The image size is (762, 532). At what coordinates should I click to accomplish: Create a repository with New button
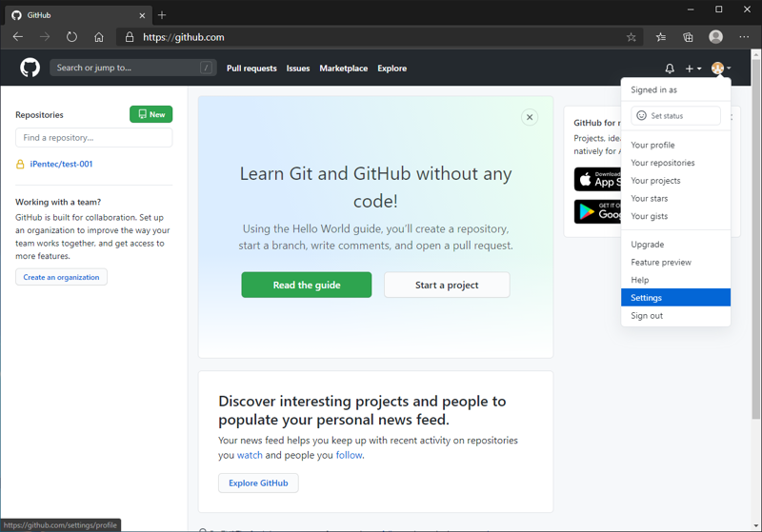click(151, 114)
